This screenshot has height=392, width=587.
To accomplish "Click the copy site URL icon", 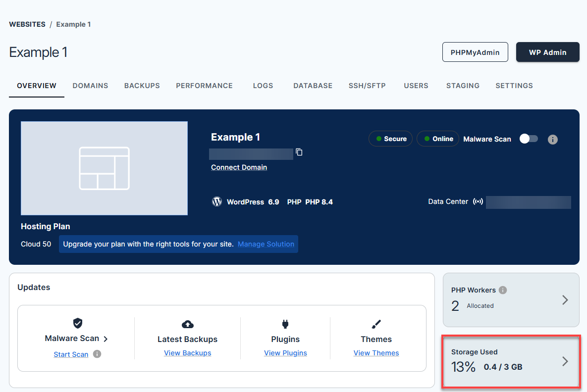I will 299,152.
